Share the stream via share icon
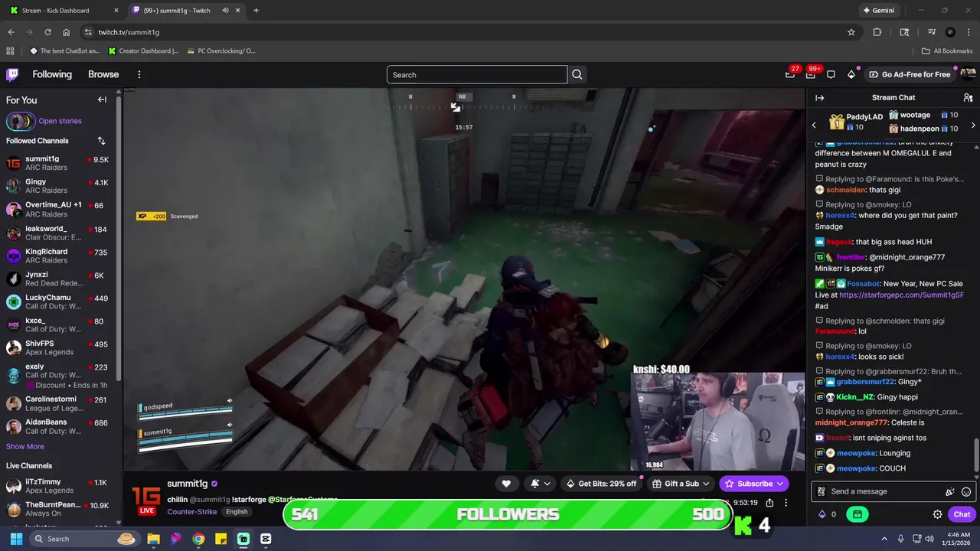The height and width of the screenshot is (551, 980). pos(769,503)
